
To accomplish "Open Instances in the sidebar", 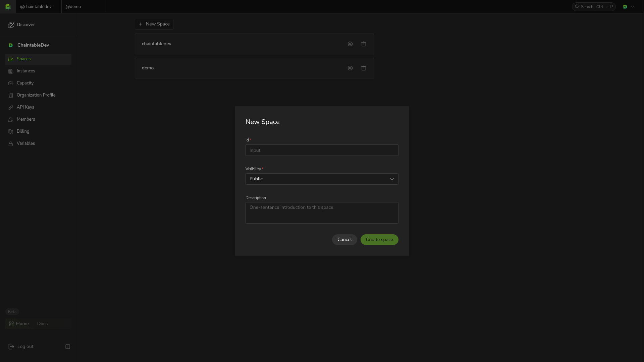I will tap(38, 71).
